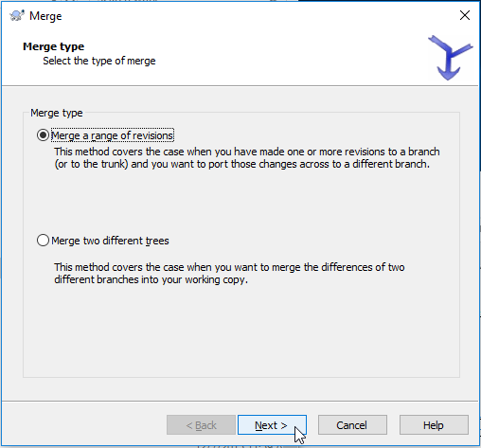The width and height of the screenshot is (481, 448).
Task: Click the 'Merge type' group box caption
Action: [57, 113]
